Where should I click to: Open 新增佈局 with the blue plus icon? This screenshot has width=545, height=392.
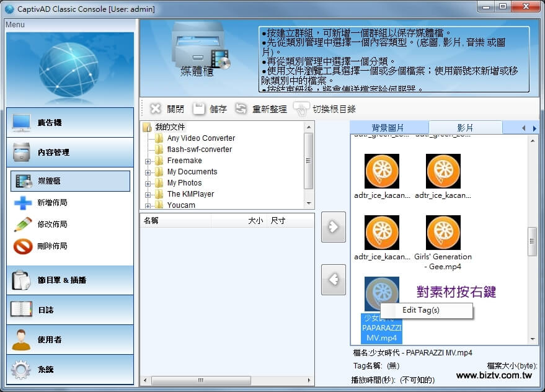tap(23, 203)
